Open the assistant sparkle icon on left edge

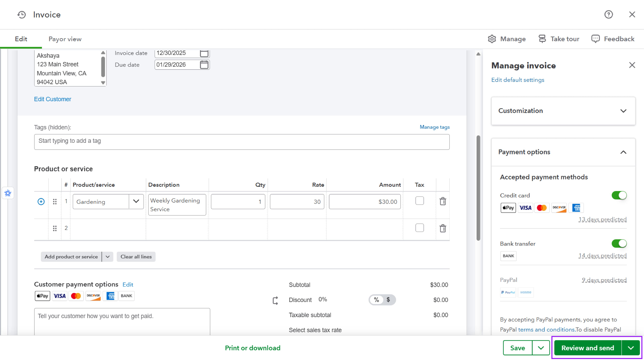tap(8, 193)
